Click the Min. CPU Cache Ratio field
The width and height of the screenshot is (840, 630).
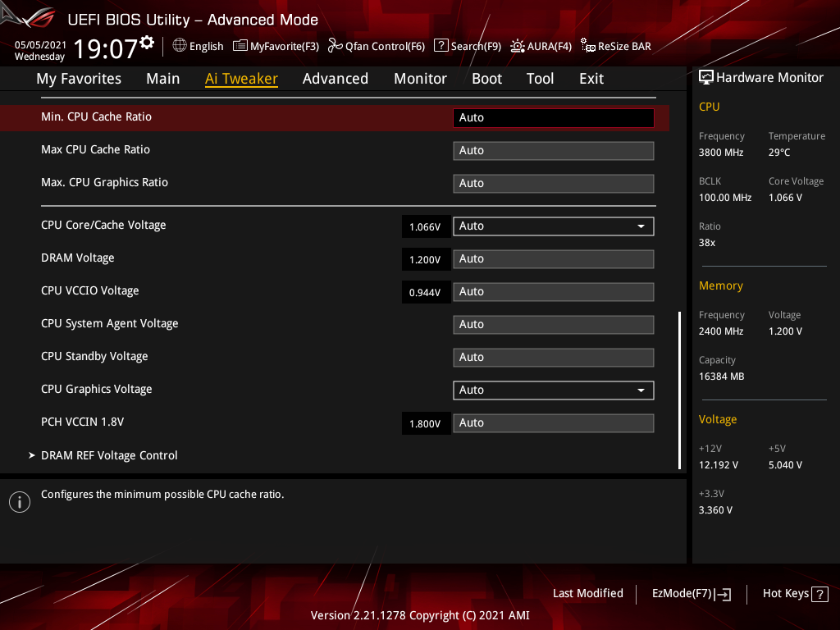554,118
